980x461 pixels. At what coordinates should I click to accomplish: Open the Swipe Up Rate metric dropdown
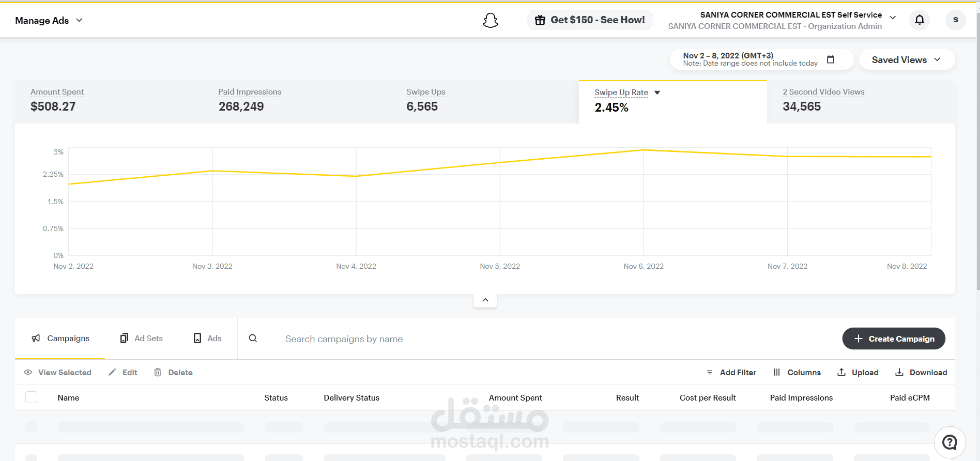(657, 93)
